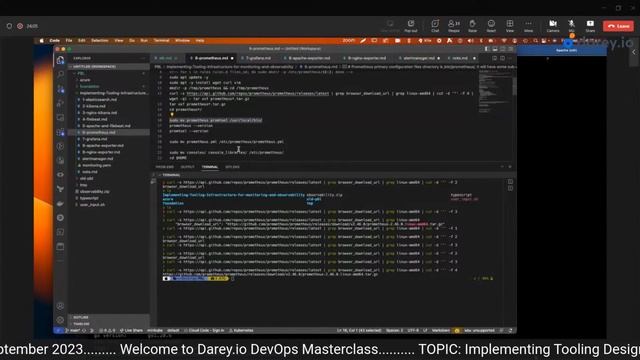Open the meeting View options
Image resolution: width=640 pixels, height=360 pixels.
point(510,25)
